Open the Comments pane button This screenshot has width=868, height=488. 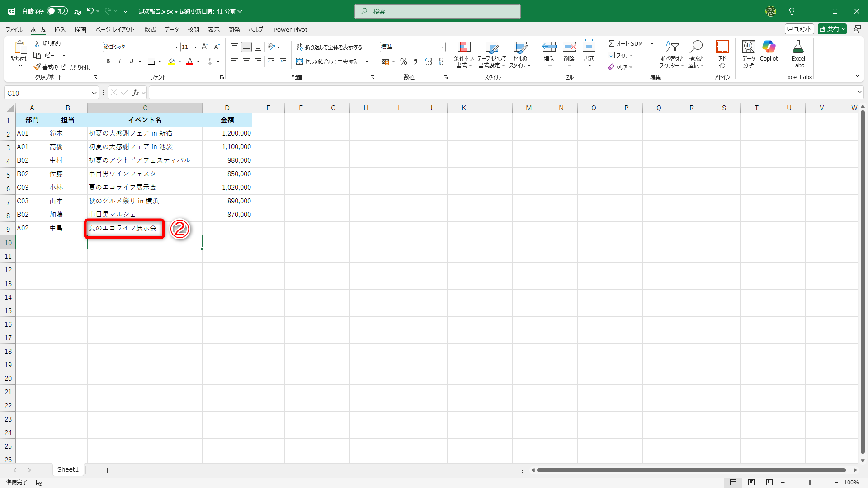coord(799,29)
